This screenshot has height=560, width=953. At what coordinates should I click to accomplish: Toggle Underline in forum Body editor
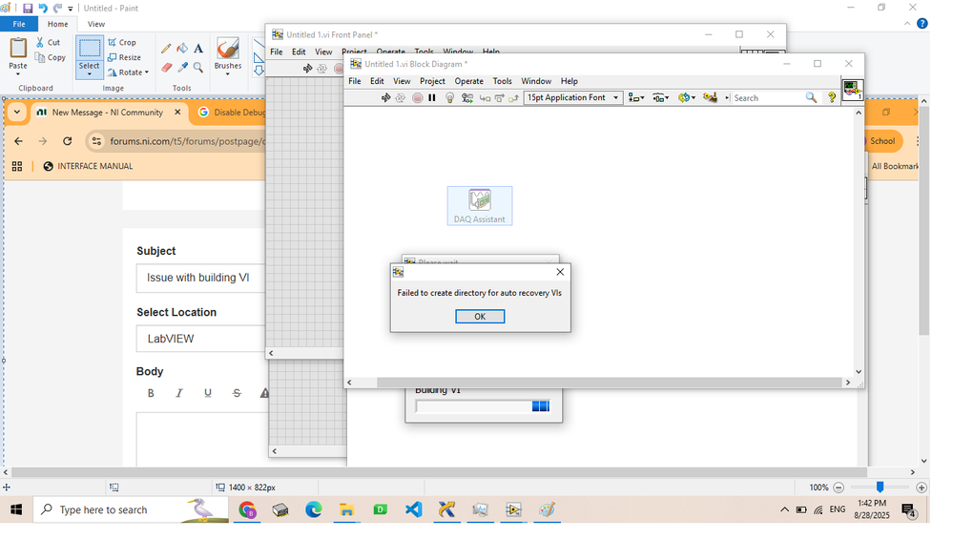point(208,393)
